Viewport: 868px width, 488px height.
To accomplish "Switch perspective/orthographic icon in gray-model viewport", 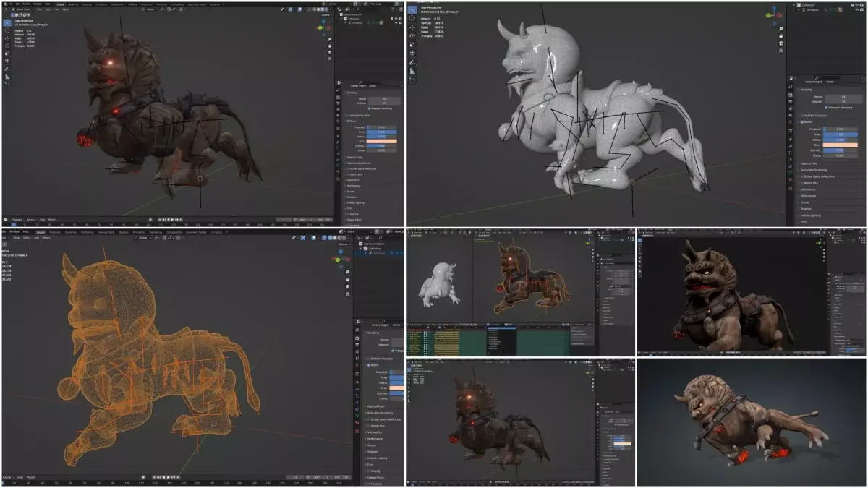I will click(x=781, y=51).
